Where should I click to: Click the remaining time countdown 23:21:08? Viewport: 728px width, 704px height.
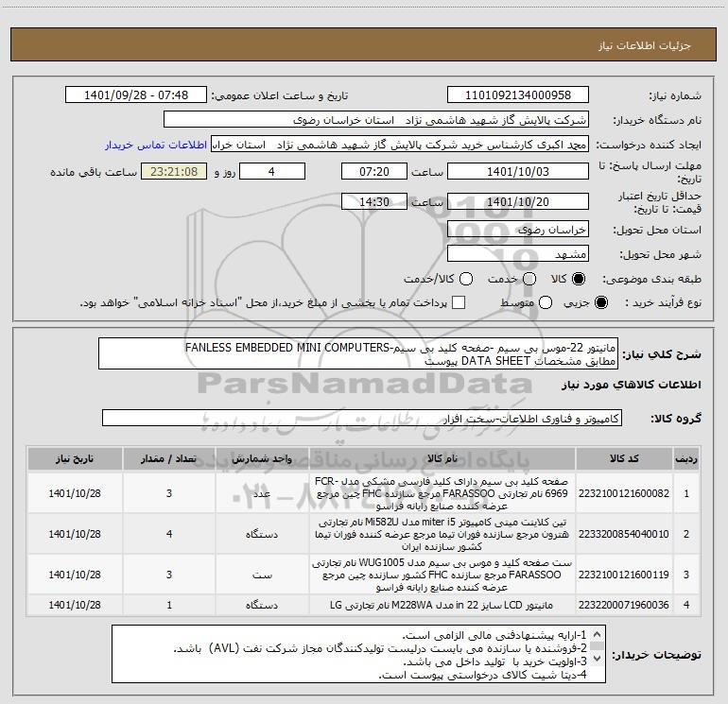(x=174, y=171)
